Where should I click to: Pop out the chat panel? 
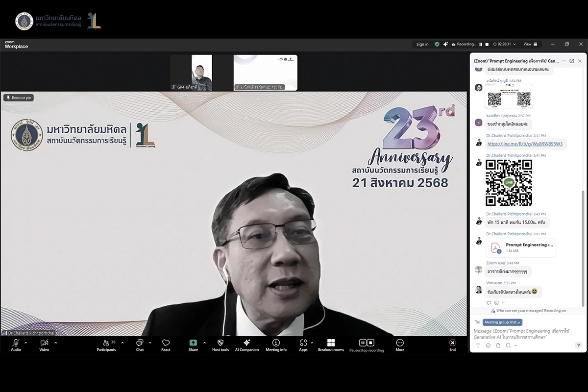tap(571, 61)
